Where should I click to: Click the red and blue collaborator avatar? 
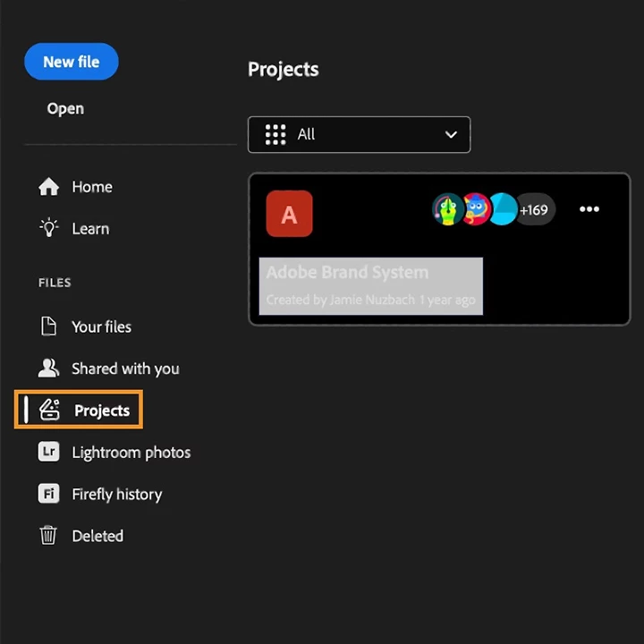click(x=476, y=209)
